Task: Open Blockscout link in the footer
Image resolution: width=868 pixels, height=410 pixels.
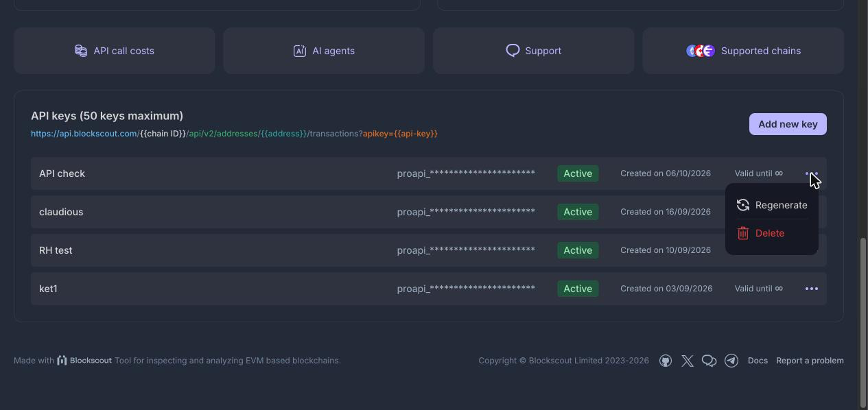Action: coord(84,360)
